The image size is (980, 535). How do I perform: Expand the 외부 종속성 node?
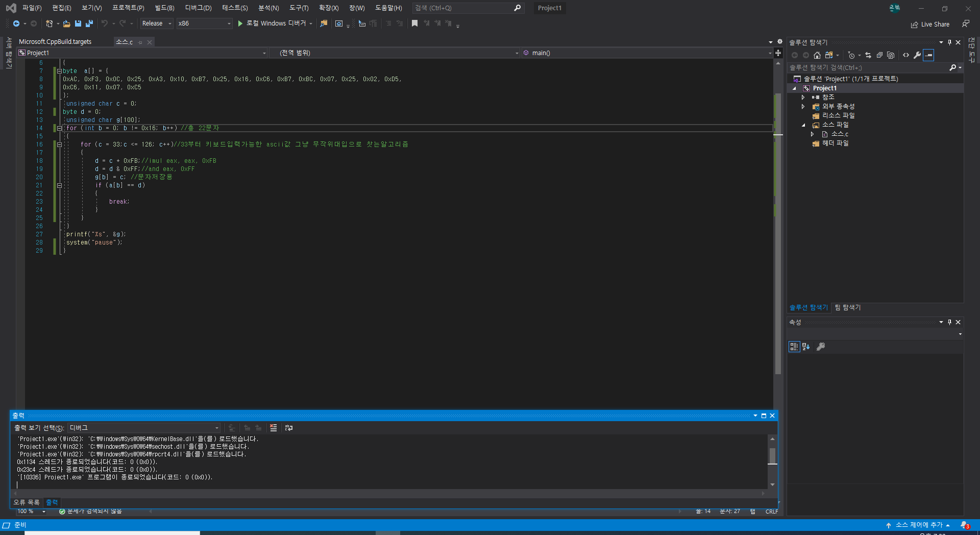coord(803,107)
